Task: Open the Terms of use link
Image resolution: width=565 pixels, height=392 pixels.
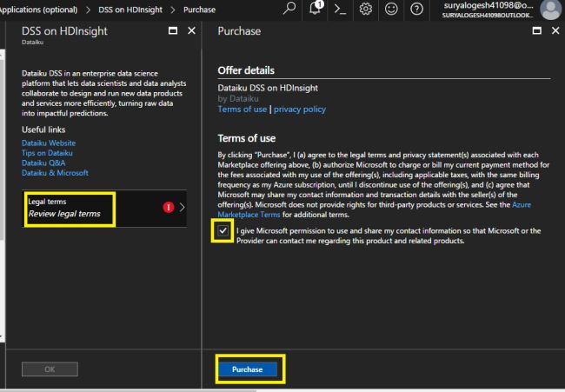Action: (x=243, y=110)
